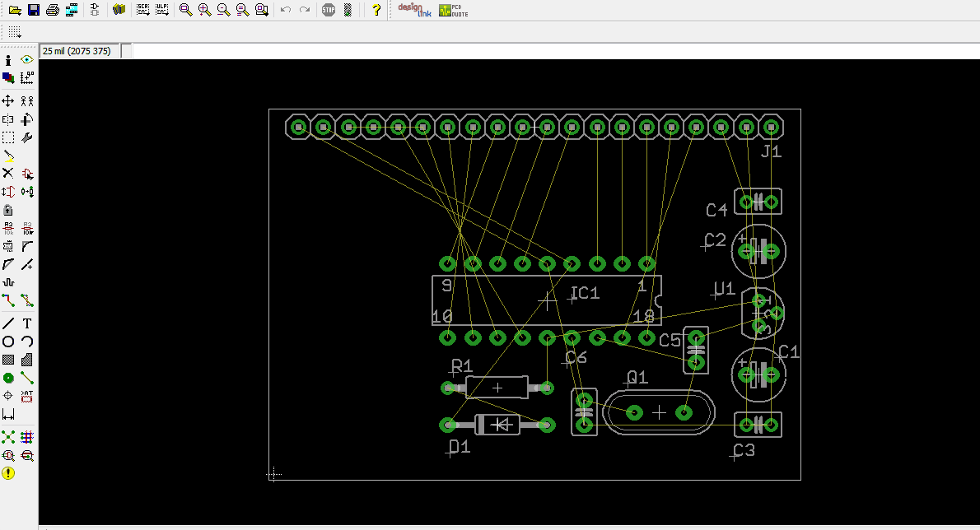This screenshot has height=530, width=980.
Task: Select the Optimize tool
Action: pyautogui.click(x=27, y=265)
